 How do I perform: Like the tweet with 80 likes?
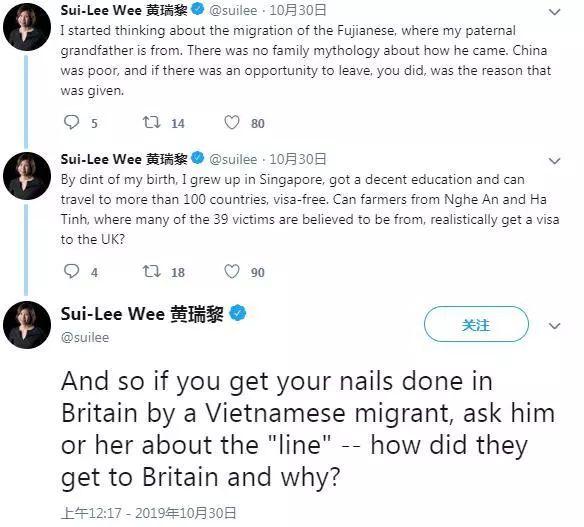click(232, 122)
